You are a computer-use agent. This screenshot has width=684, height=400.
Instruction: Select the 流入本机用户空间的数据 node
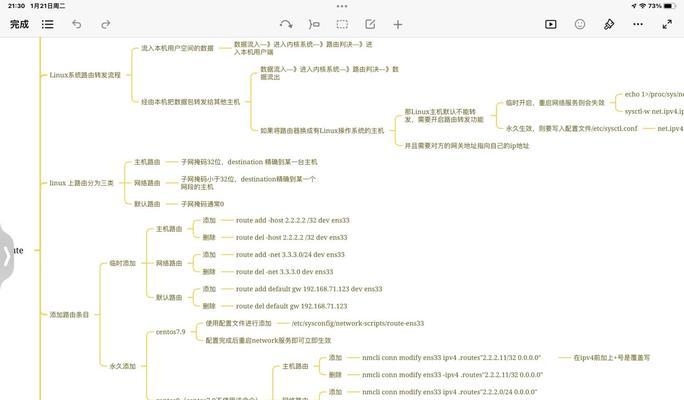(177, 48)
